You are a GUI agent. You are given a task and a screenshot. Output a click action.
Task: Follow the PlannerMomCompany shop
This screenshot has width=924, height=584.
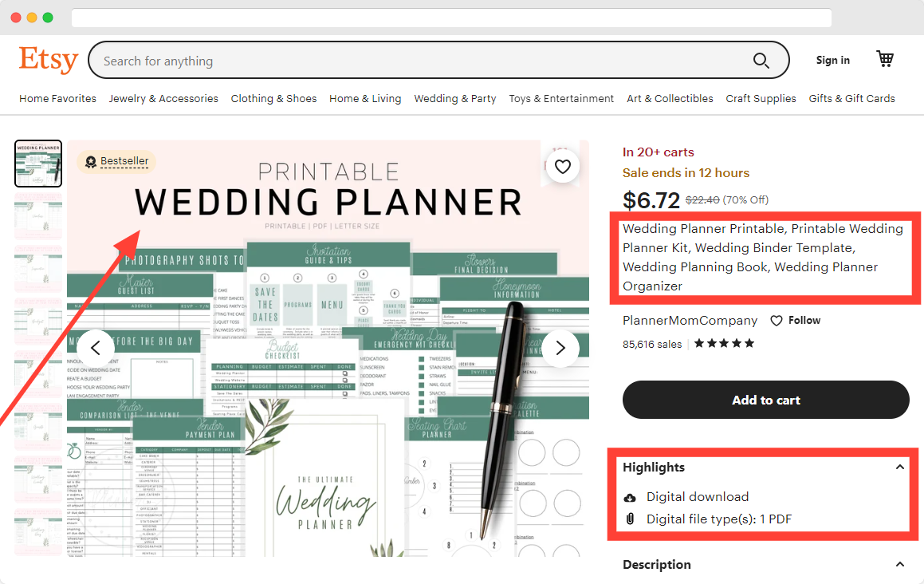[x=796, y=320]
